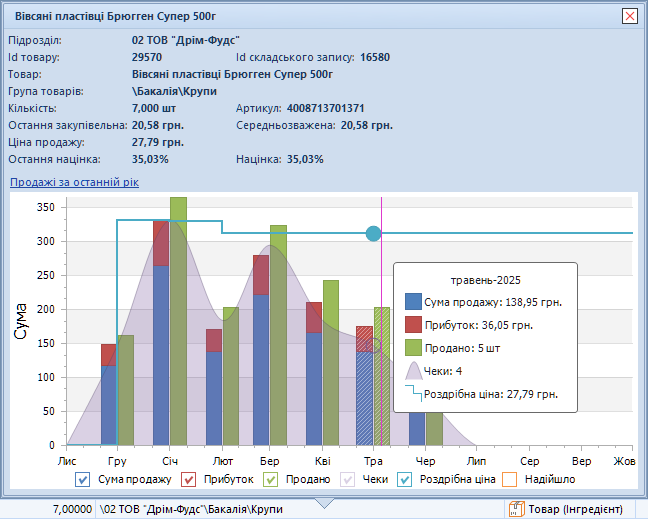Viewport: 648px width, 519px height.
Task: Click the retail price circle marker on the line
Action: tap(374, 233)
